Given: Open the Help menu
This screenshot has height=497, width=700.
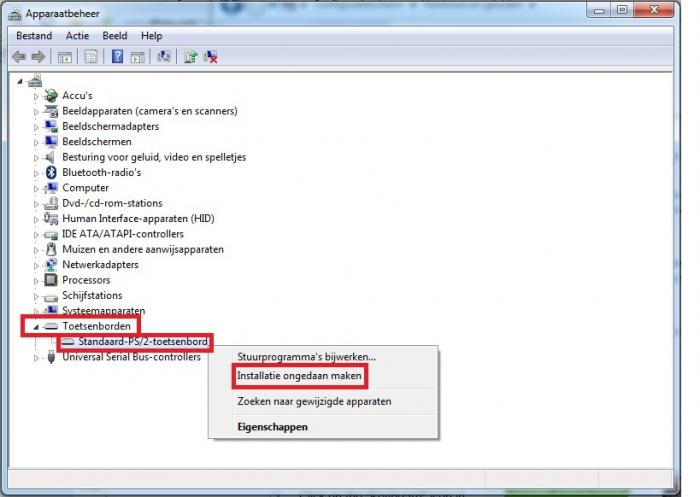Looking at the screenshot, I should (151, 36).
